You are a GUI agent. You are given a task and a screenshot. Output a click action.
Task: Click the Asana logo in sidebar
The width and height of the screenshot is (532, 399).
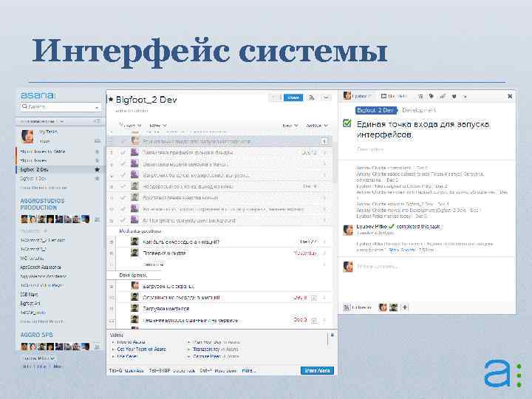(x=38, y=95)
